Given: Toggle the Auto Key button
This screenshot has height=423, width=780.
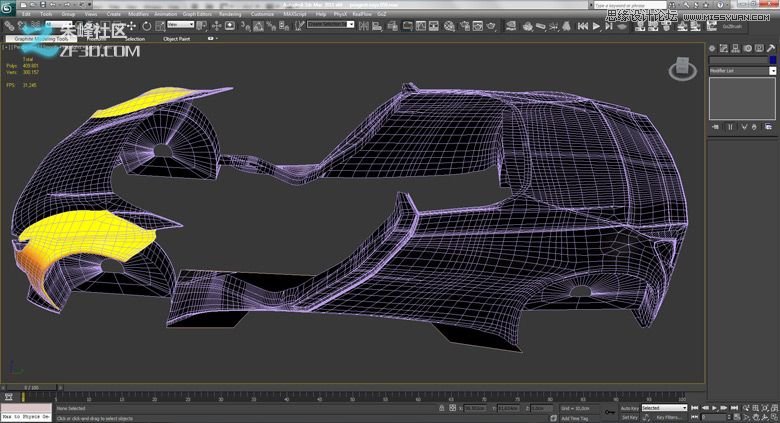Looking at the screenshot, I should click(629, 408).
